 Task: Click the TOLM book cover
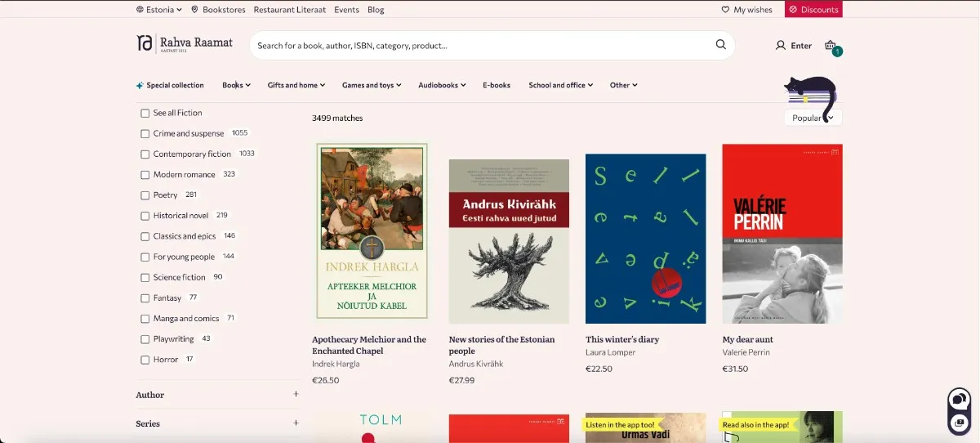click(x=372, y=427)
